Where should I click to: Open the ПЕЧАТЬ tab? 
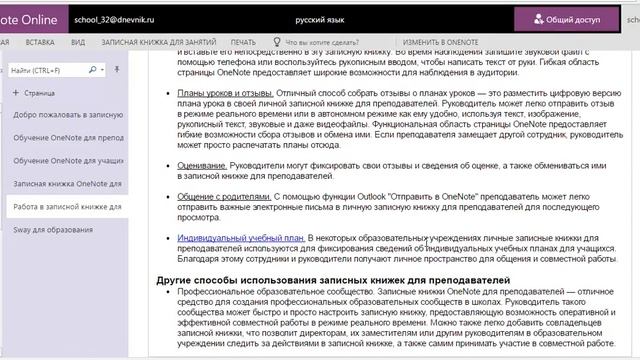[243, 42]
